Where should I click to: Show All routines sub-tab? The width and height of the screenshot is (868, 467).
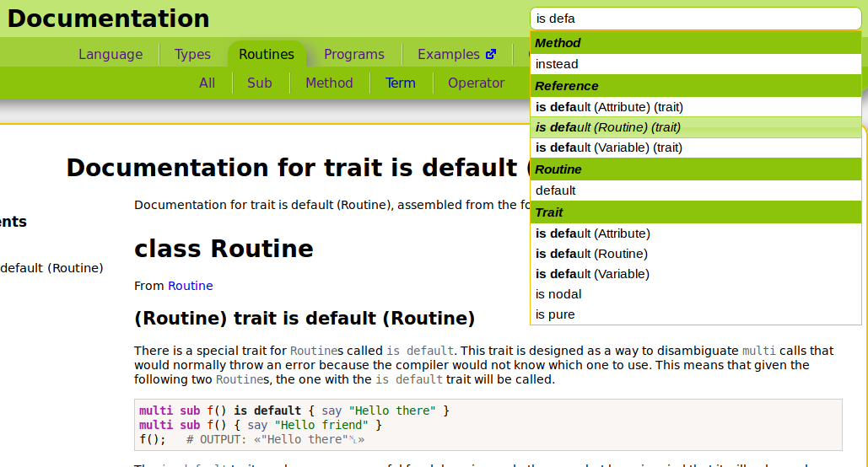pos(207,83)
